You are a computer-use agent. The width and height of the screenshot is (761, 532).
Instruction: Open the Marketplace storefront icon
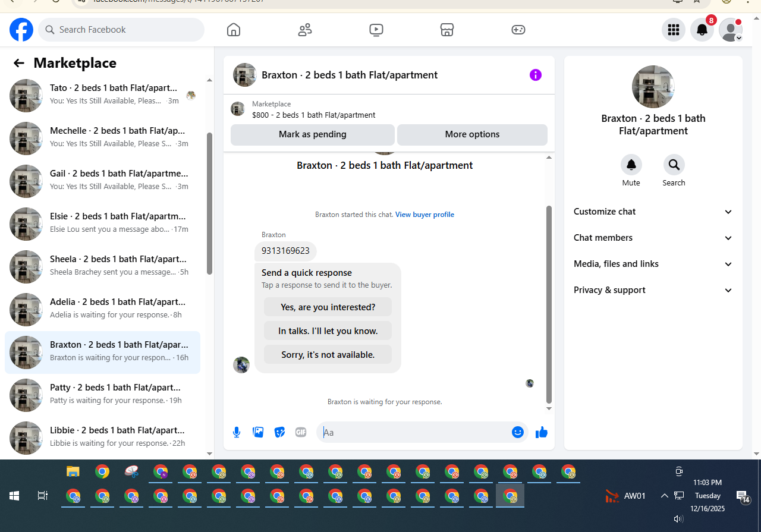pyautogui.click(x=447, y=30)
